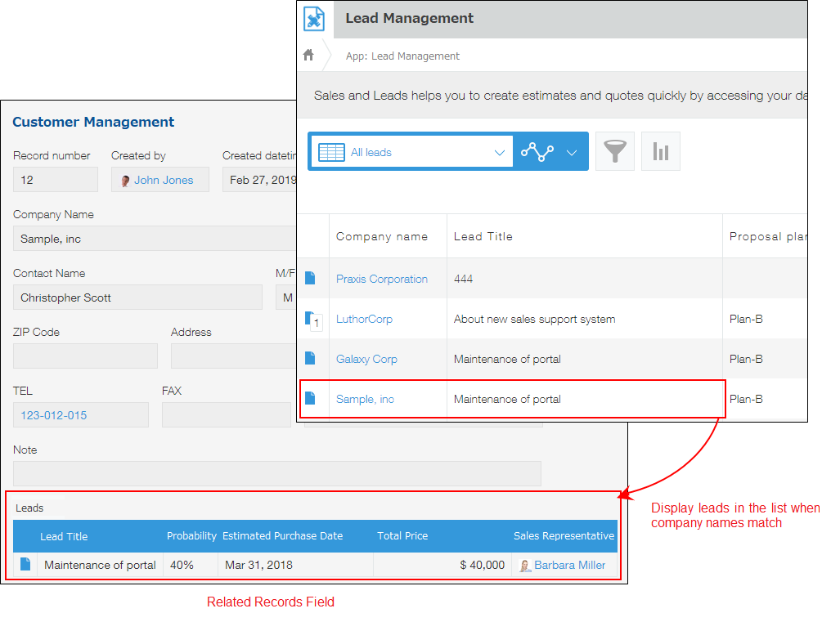Click the home icon in the breadcrumb
Image resolution: width=840 pixels, height=622 pixels.
click(307, 55)
